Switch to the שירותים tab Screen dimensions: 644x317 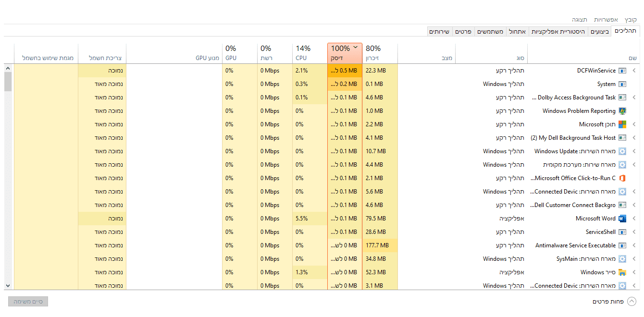point(439,32)
